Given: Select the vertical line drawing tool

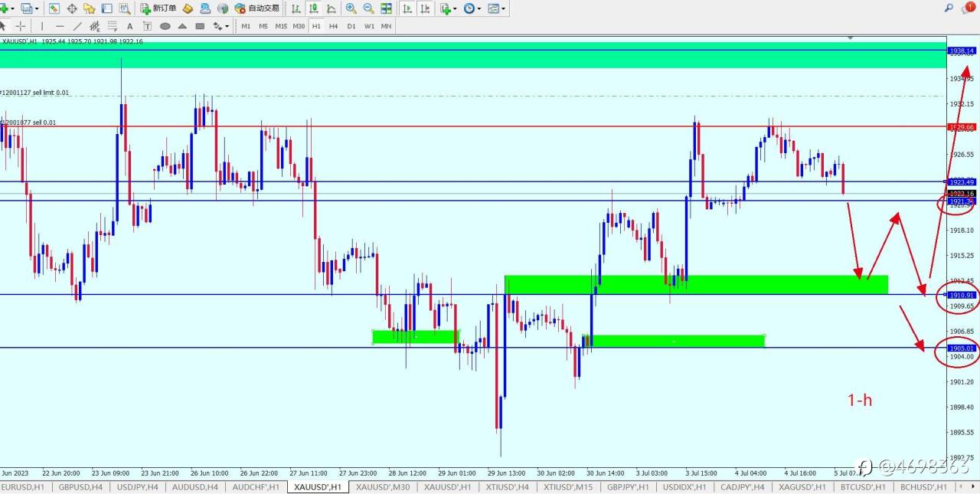Looking at the screenshot, I should click(x=42, y=26).
